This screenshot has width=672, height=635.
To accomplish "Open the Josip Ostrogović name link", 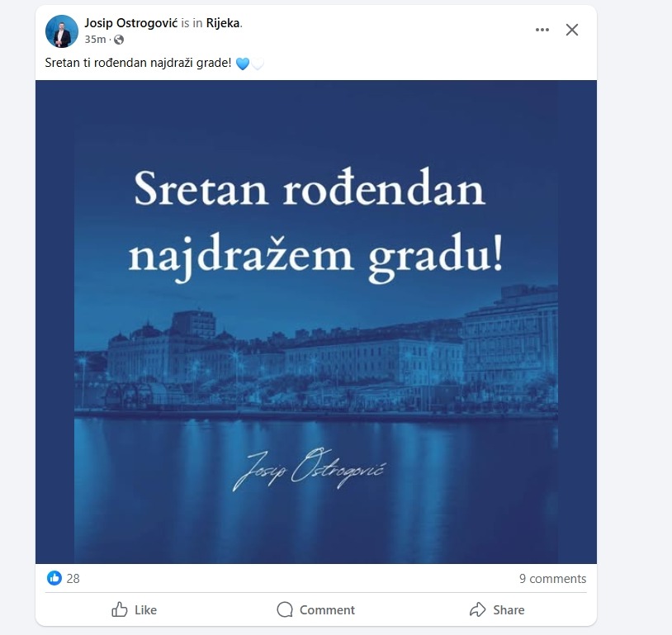I will (130, 23).
